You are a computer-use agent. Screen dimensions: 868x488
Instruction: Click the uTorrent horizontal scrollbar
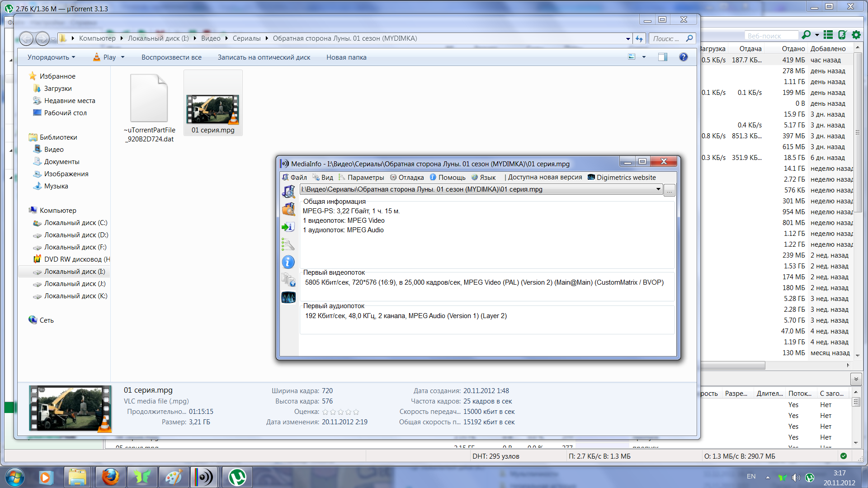click(x=732, y=365)
